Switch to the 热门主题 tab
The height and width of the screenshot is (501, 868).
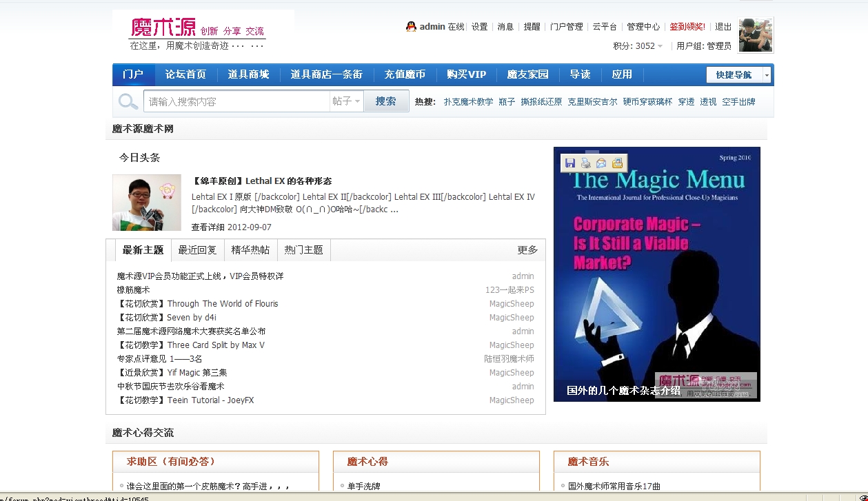click(304, 250)
